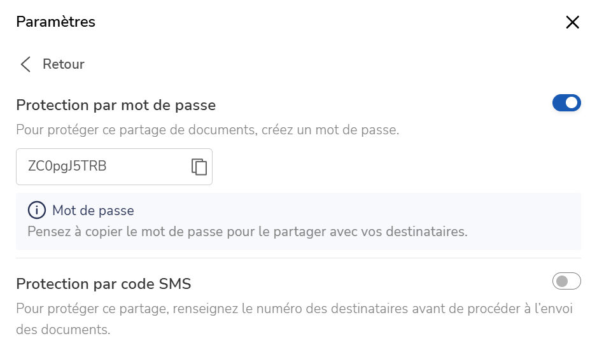Viewport: 597px width, 364px height.
Task: Click the circled information icon
Action: click(36, 210)
